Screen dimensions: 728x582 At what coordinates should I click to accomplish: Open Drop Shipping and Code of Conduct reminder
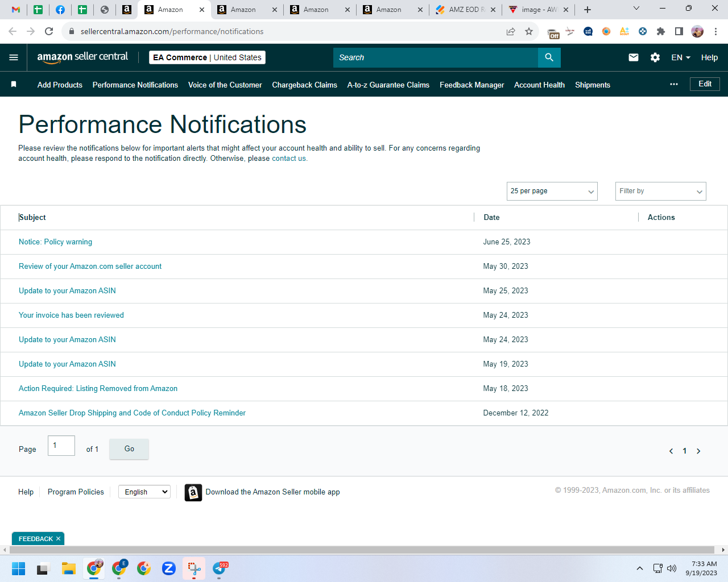132,413
